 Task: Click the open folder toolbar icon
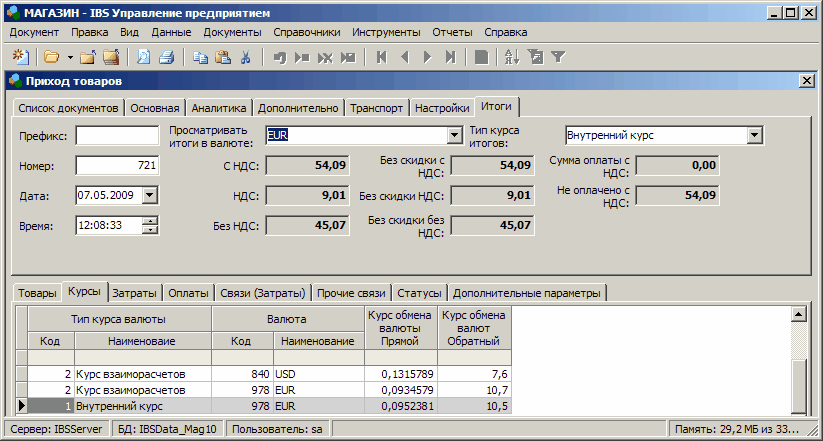pos(51,57)
